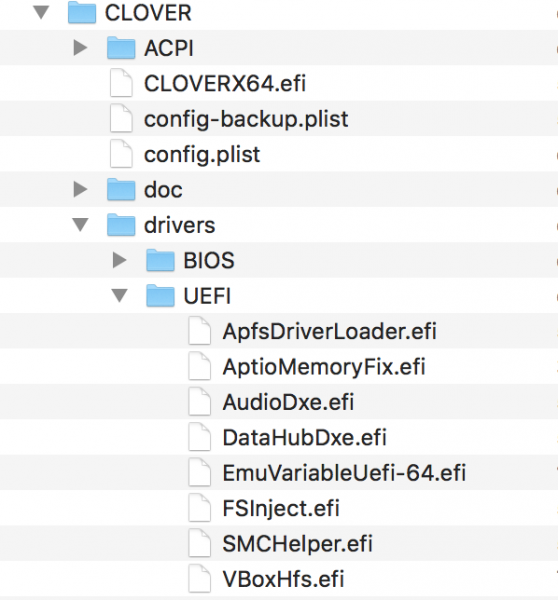Collapse the UEFI folder disclosure triangle
558x600 pixels.
120,296
